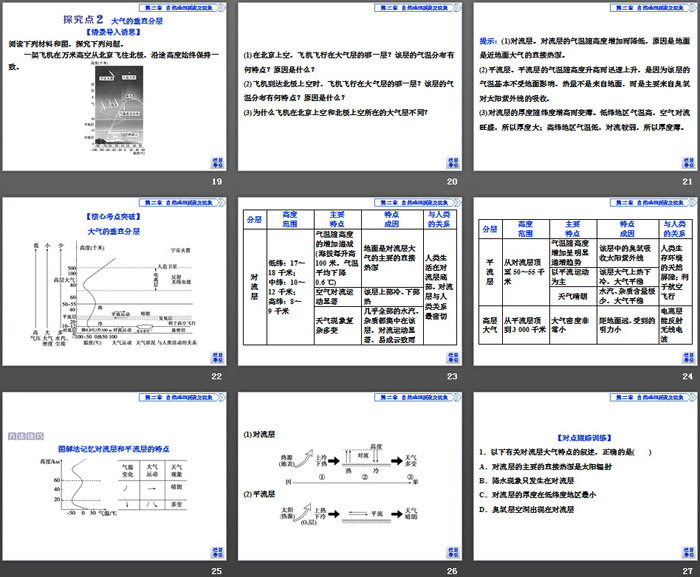Click '(1)对流层' label on slide 26
The image size is (700, 577).
point(259,434)
